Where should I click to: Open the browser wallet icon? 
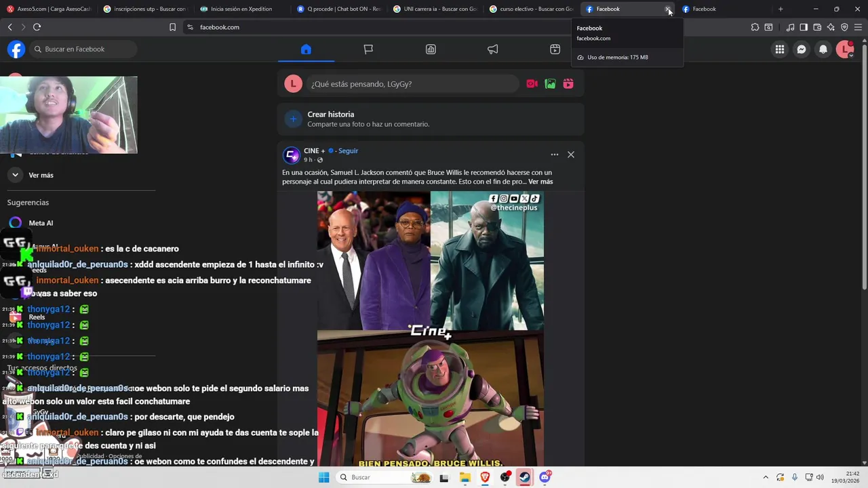point(817,27)
